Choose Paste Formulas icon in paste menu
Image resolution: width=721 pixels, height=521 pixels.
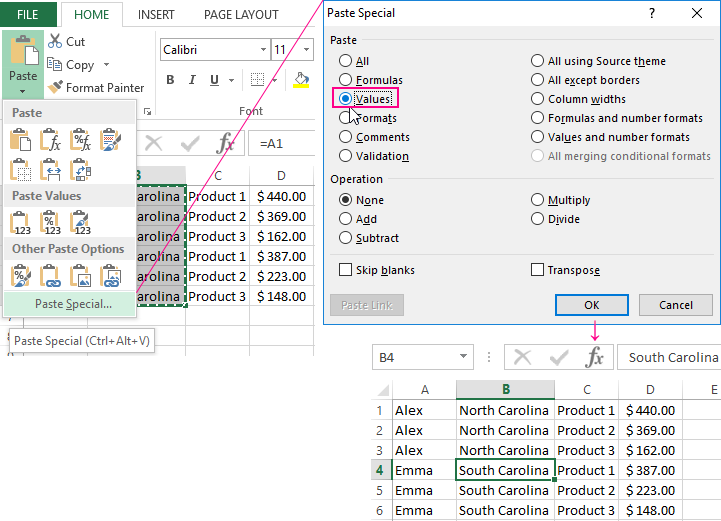(x=52, y=140)
